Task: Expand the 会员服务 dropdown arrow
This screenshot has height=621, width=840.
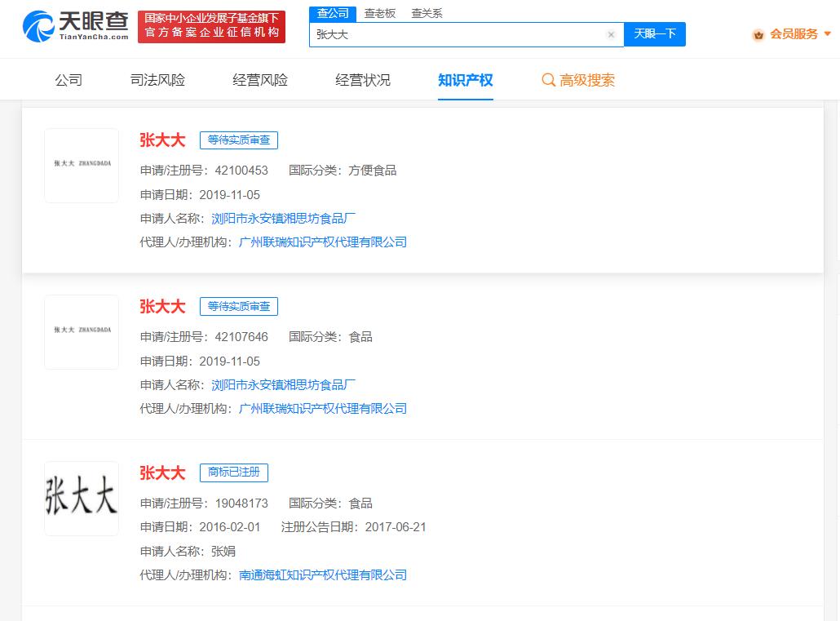Action: [x=828, y=34]
